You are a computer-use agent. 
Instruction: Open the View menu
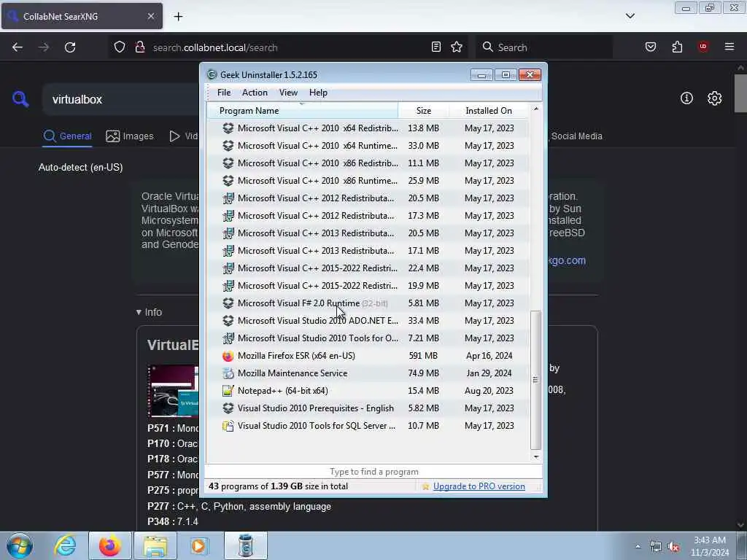point(288,93)
